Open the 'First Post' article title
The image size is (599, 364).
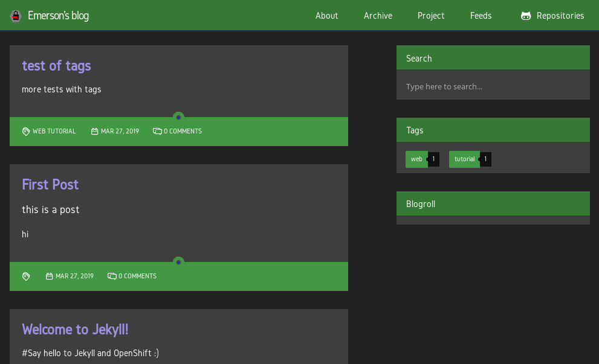coord(50,184)
